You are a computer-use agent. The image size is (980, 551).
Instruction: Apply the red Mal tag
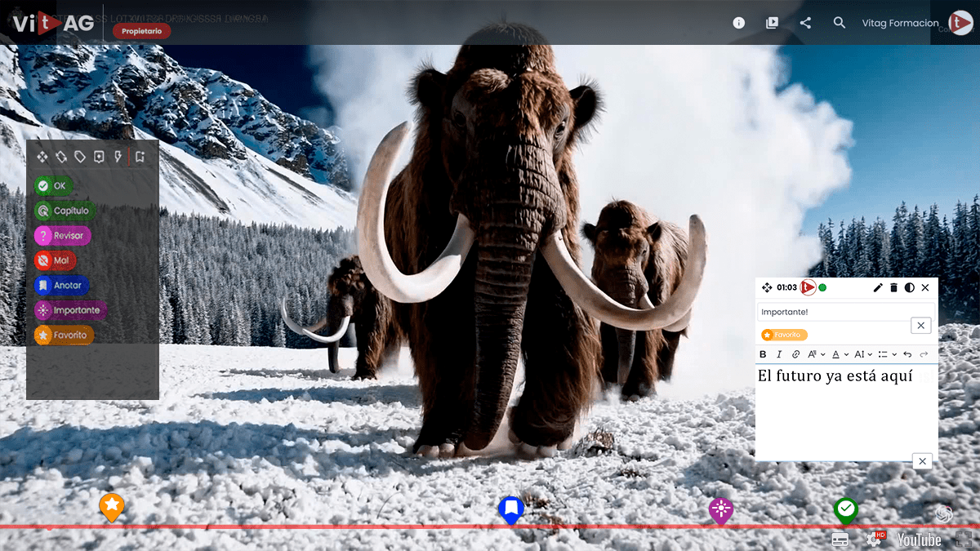[x=55, y=260]
